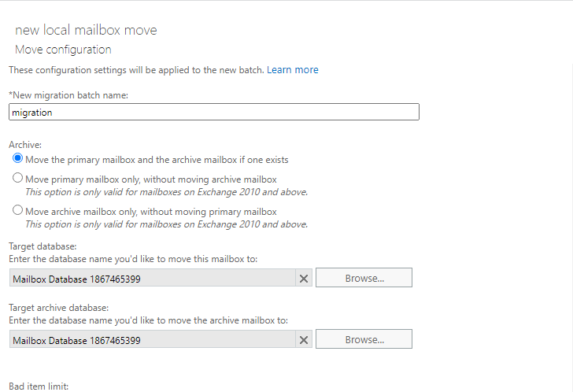
Task: Click the 'Move configuration' heading
Action: coord(63,50)
